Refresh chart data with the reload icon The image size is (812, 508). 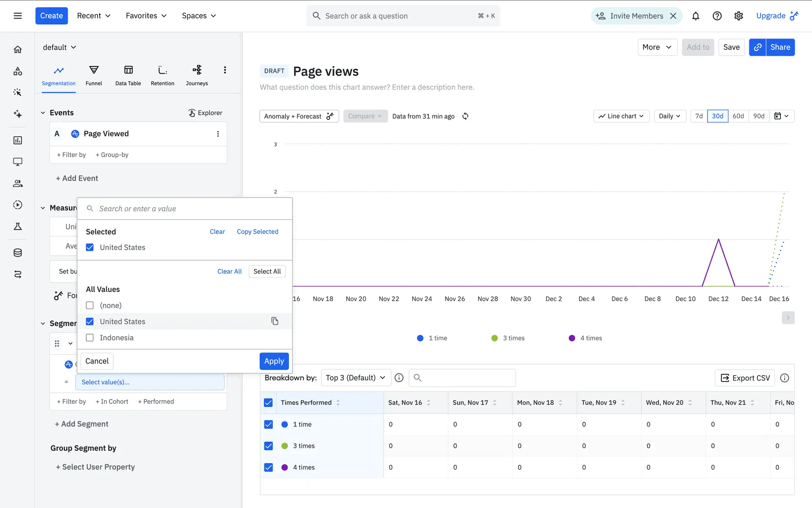pos(465,116)
